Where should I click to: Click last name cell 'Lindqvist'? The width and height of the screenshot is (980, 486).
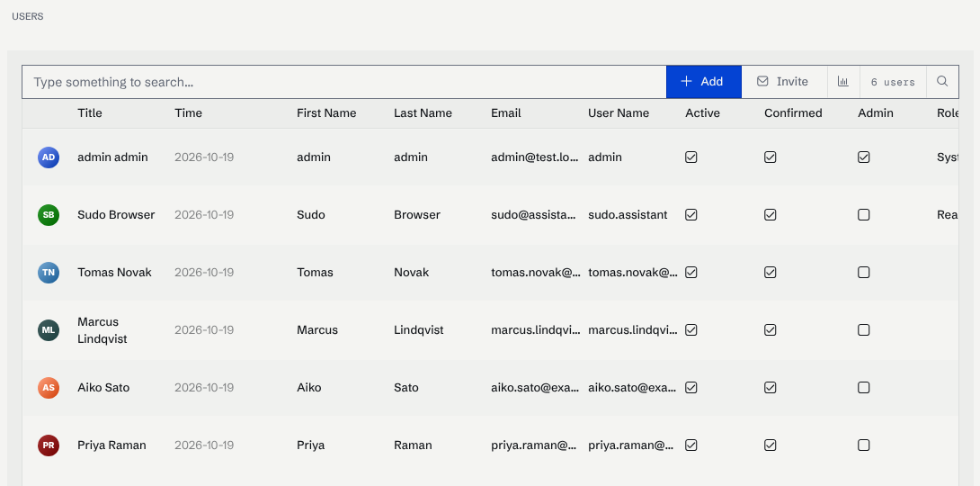[x=419, y=330]
